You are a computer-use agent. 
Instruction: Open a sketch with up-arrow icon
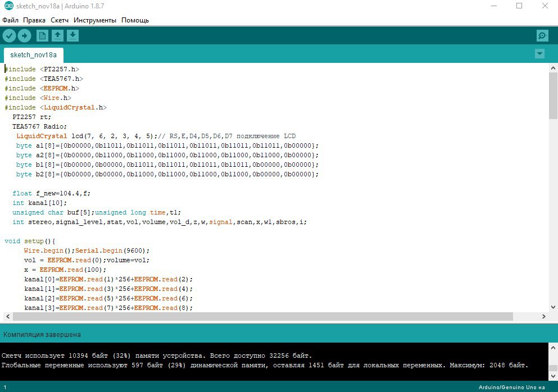(x=58, y=35)
